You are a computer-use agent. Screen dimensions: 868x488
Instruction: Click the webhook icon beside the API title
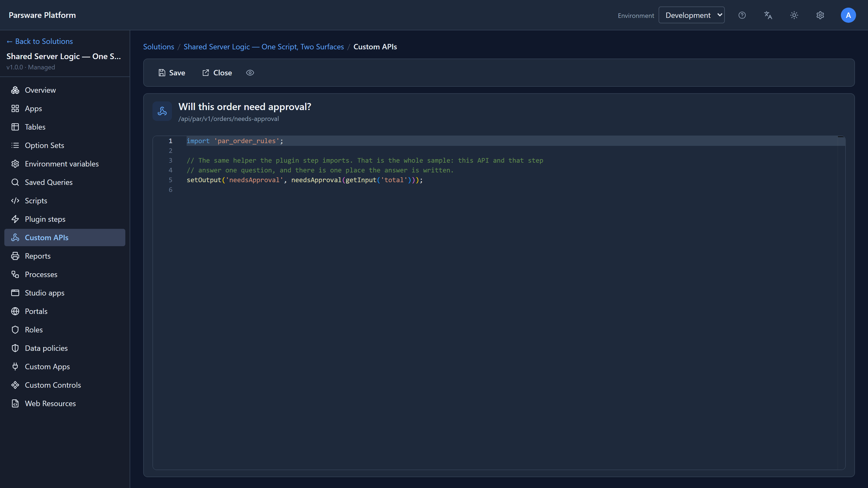pos(162,111)
